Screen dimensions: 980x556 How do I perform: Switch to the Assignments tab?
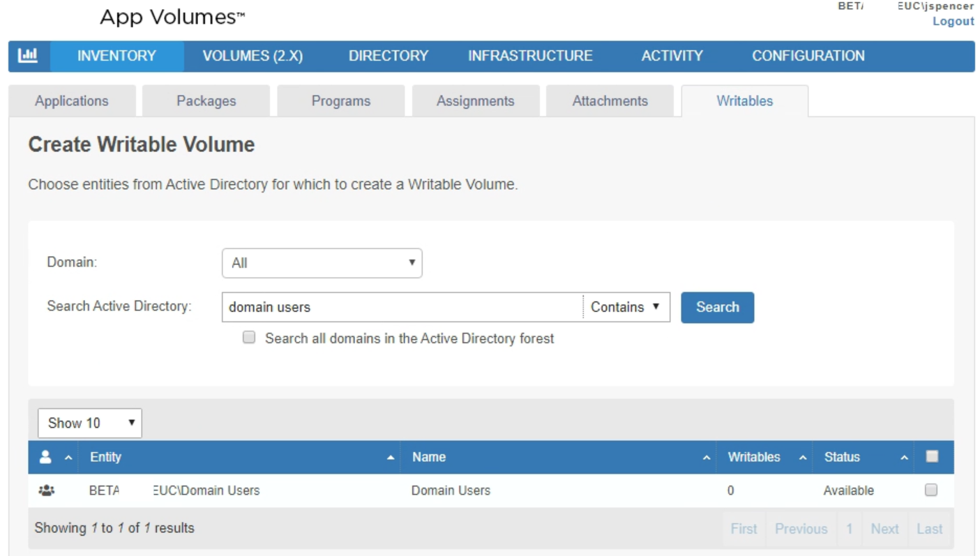click(475, 100)
